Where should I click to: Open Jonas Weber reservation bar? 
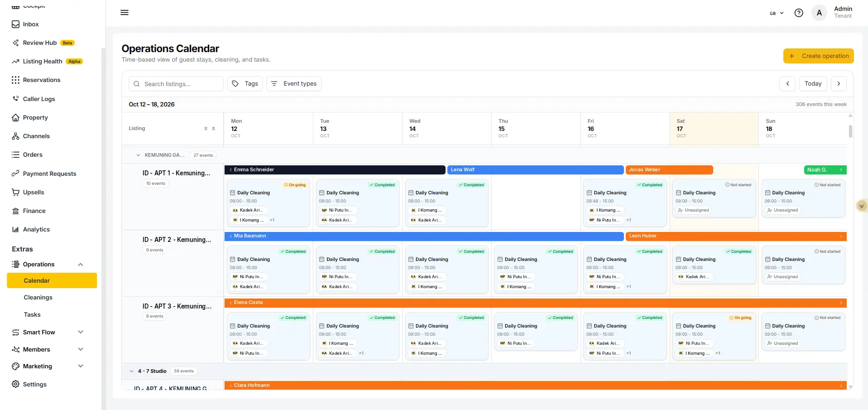[669, 169]
